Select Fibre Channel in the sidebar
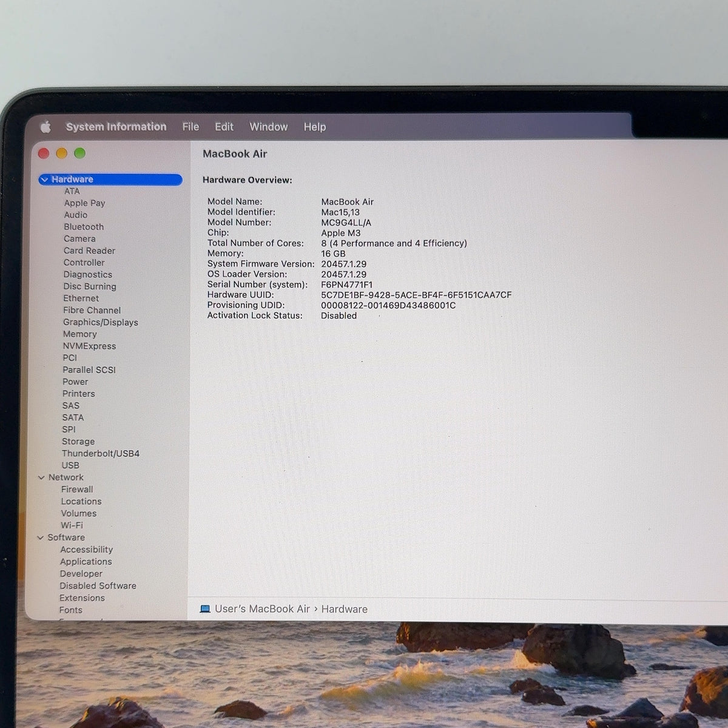The width and height of the screenshot is (728, 728). [92, 310]
